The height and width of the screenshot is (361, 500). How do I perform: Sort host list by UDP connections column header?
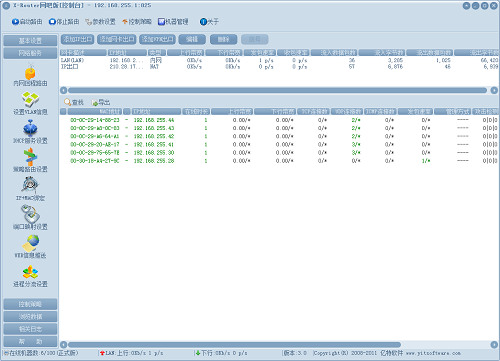[x=347, y=111]
